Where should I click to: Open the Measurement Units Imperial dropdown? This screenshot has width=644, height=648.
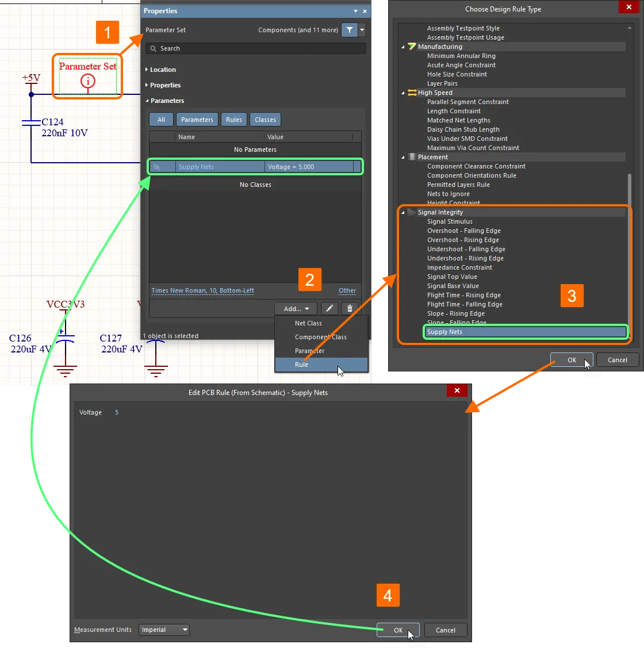[164, 630]
